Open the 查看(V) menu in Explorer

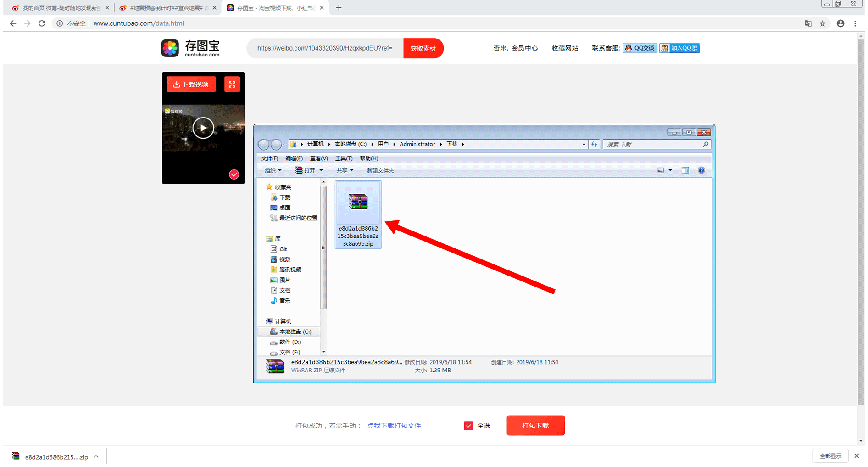318,158
